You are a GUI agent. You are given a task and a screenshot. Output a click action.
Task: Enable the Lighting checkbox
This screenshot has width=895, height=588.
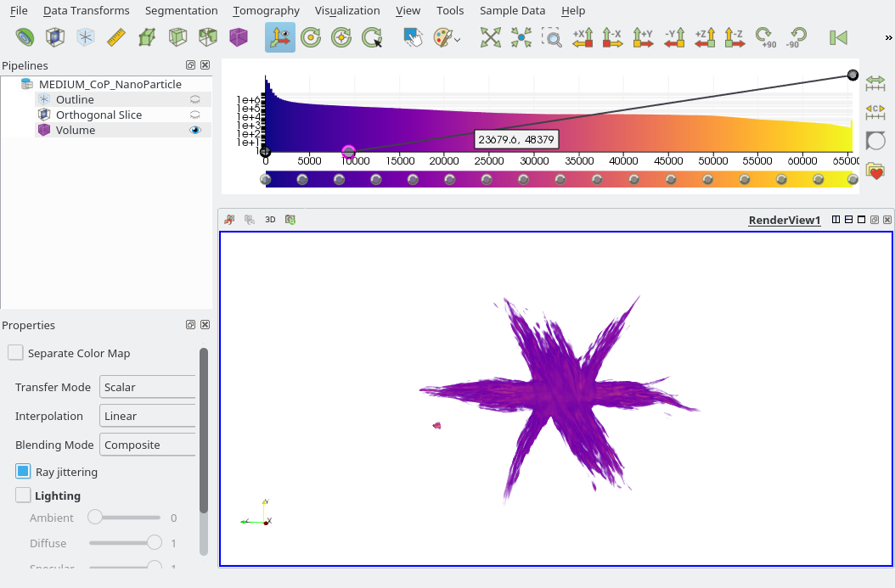(x=23, y=495)
